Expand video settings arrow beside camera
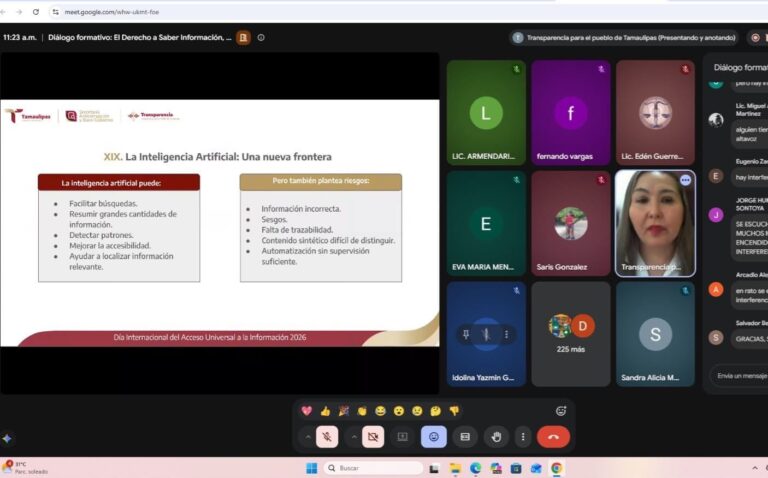This screenshot has width=768, height=478. tap(354, 436)
